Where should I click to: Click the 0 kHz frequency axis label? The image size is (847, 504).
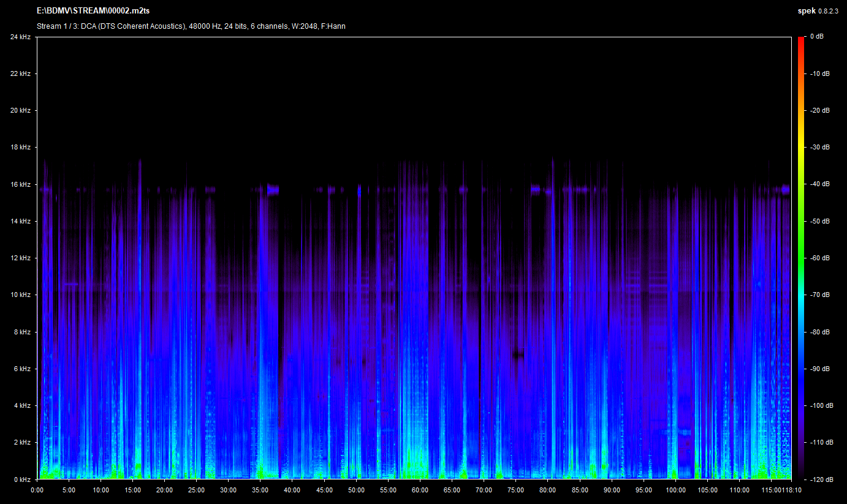21,480
